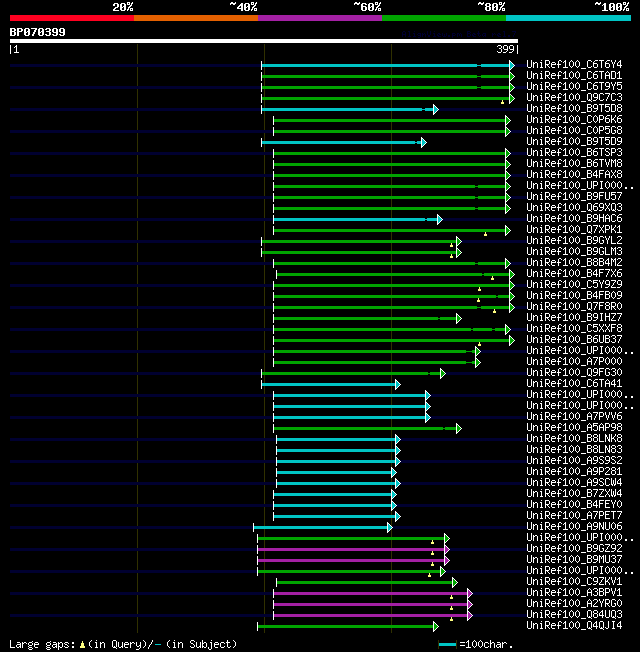Click the cyan =100char scale bar
This screenshot has height=652, width=640.
pos(447,645)
